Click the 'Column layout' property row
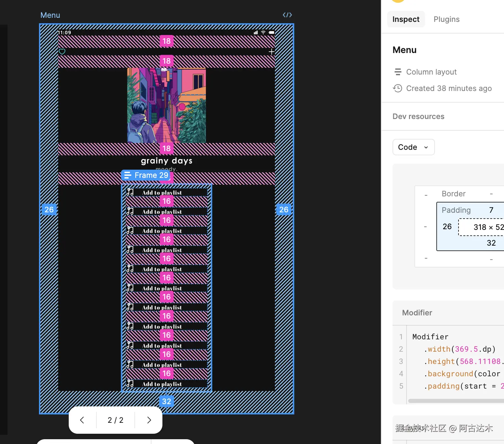 click(425, 72)
